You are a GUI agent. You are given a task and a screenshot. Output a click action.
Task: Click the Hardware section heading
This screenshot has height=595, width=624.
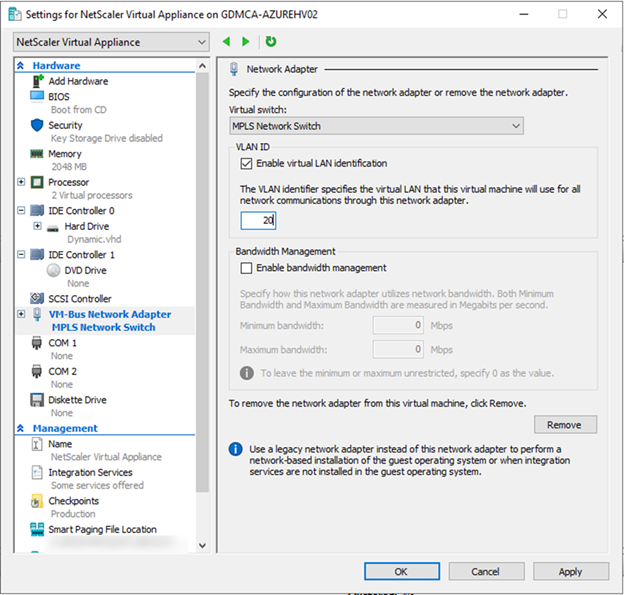pos(56,65)
